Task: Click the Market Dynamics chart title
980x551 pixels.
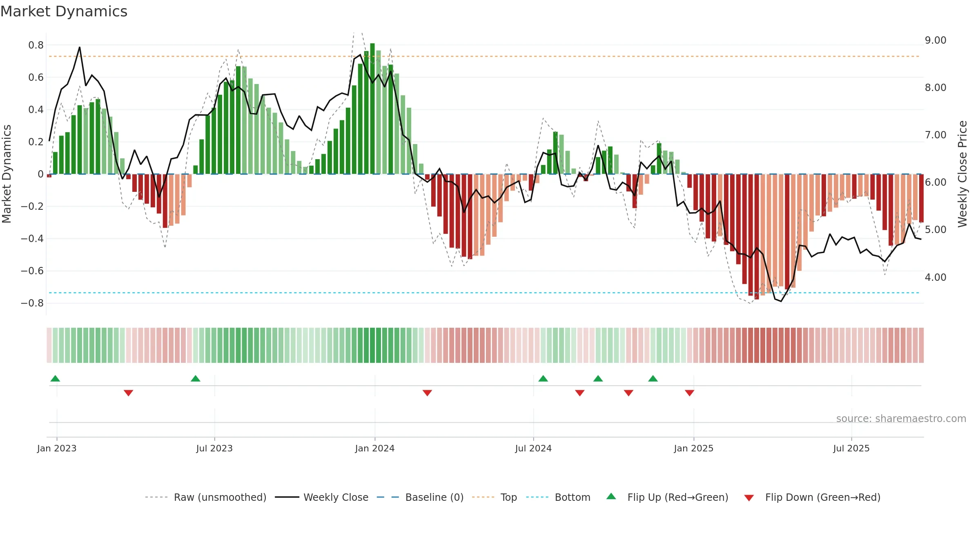Action: point(64,11)
